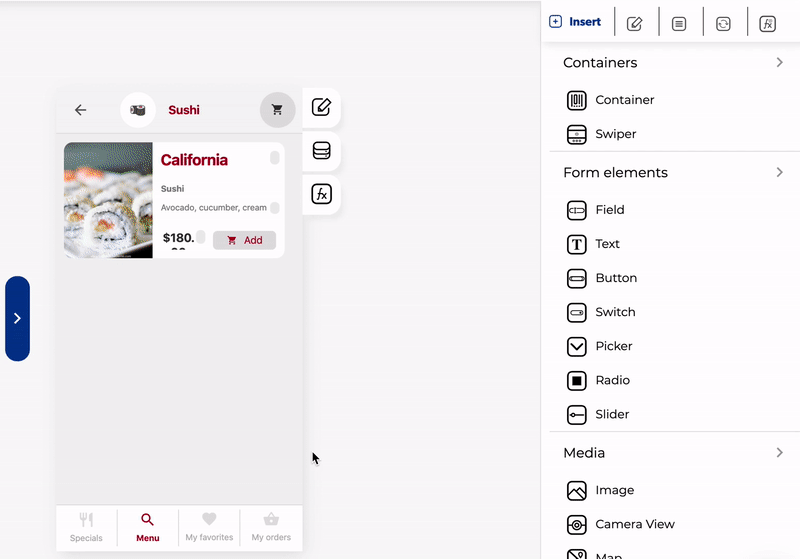Screen dimensions: 800x559
Task: Open the database icon beside the phone preview
Action: 321,150
